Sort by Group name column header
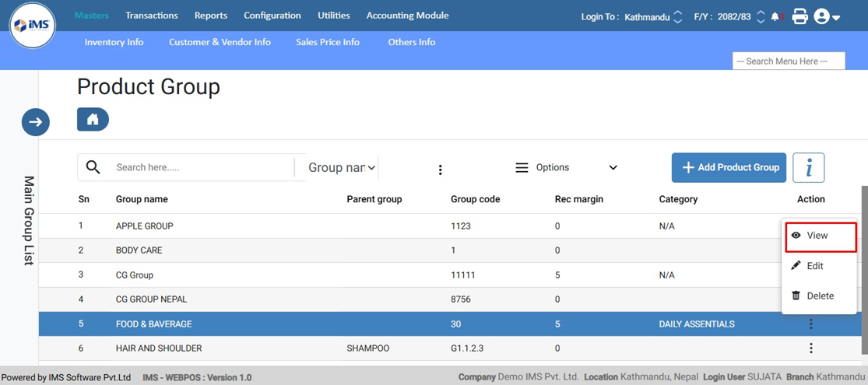The height and width of the screenshot is (385, 868). [142, 199]
